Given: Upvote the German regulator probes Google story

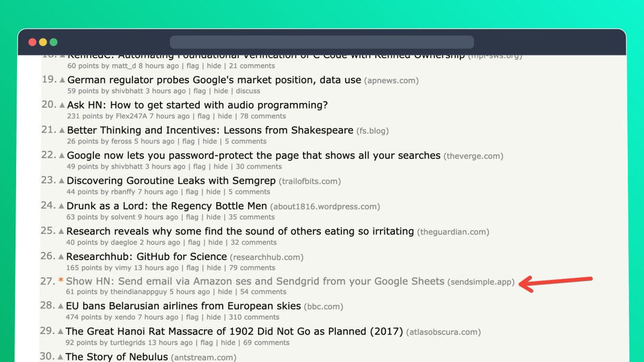Looking at the screenshot, I should (x=63, y=80).
